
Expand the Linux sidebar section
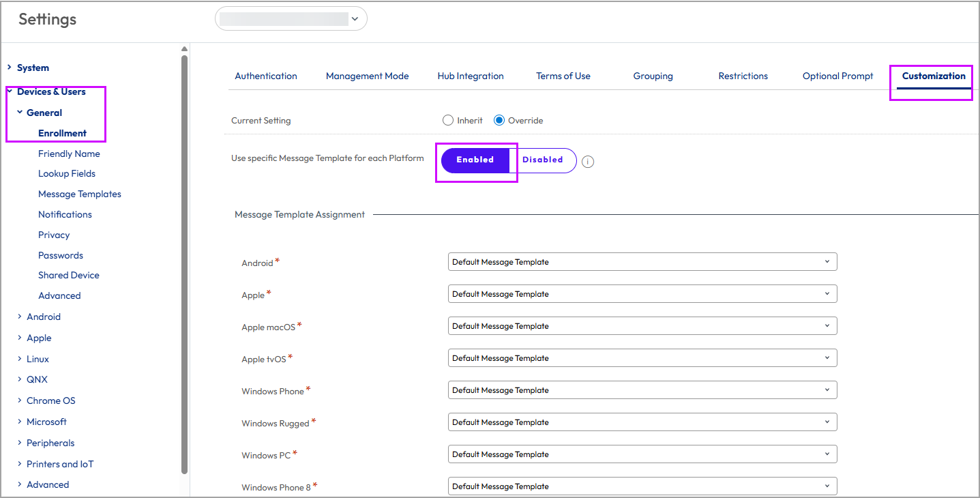pyautogui.click(x=20, y=359)
